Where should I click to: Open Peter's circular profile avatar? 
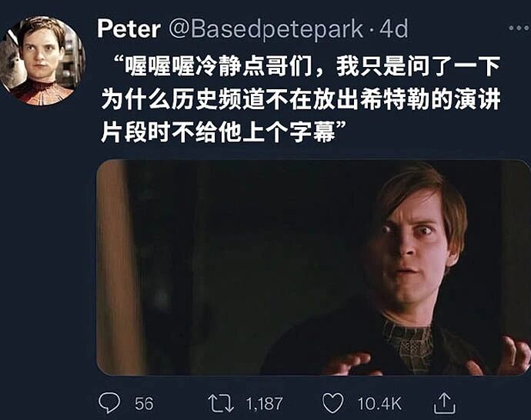(42, 61)
